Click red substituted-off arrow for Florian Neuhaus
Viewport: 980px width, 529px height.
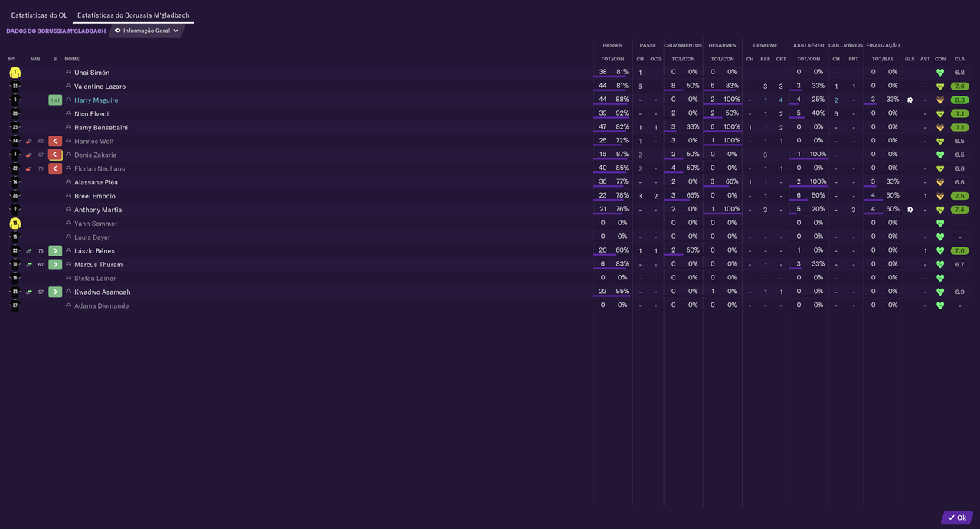coord(55,168)
